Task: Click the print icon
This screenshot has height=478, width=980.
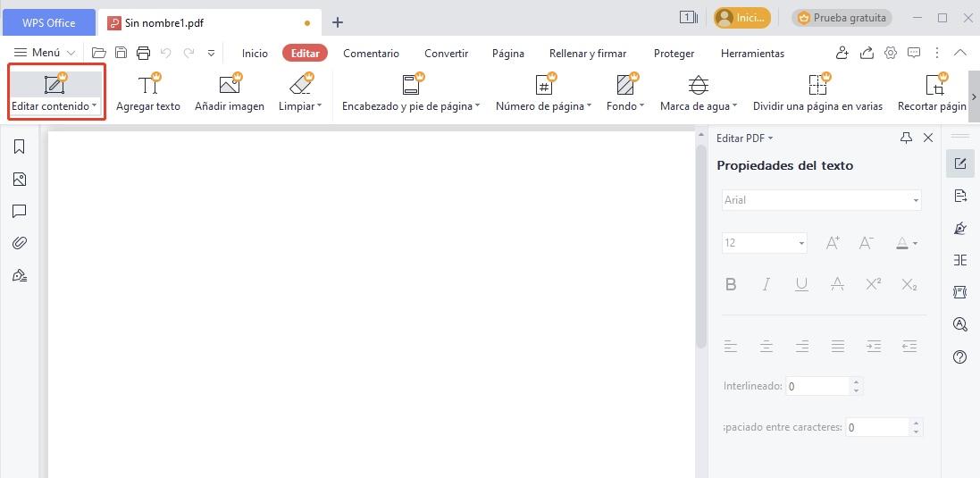Action: pyautogui.click(x=143, y=53)
